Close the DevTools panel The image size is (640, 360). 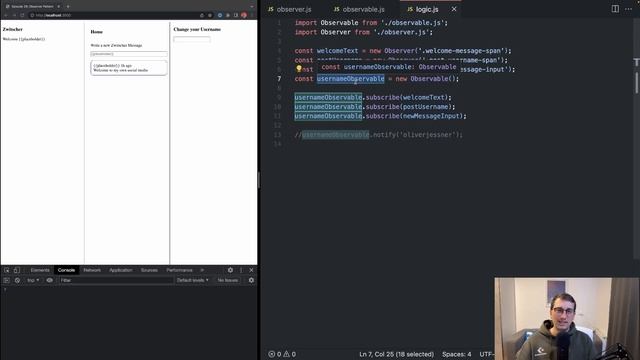pyautogui.click(x=251, y=270)
